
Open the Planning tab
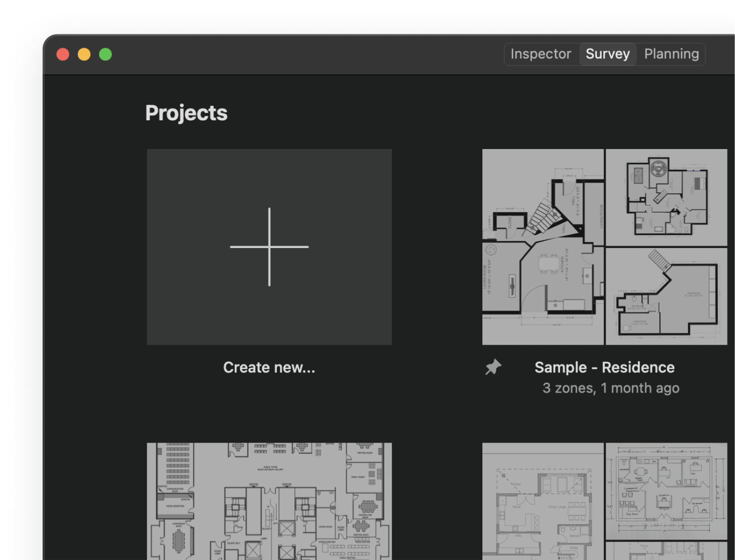671,54
